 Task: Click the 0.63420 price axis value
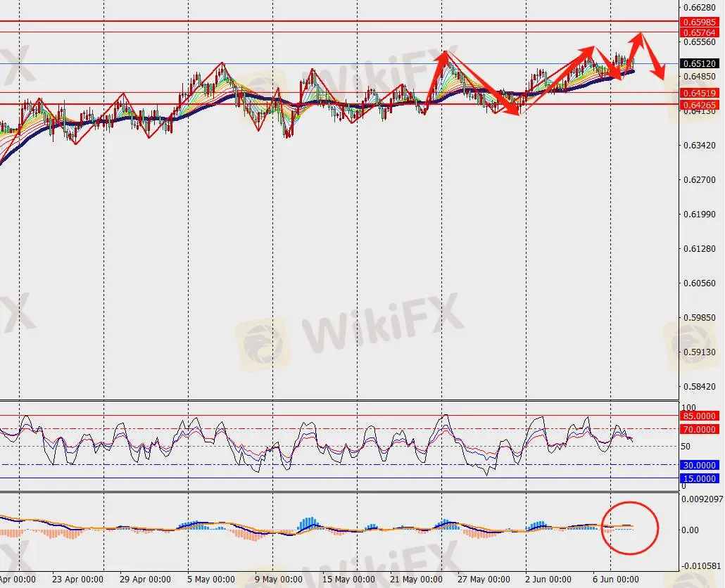coord(700,145)
